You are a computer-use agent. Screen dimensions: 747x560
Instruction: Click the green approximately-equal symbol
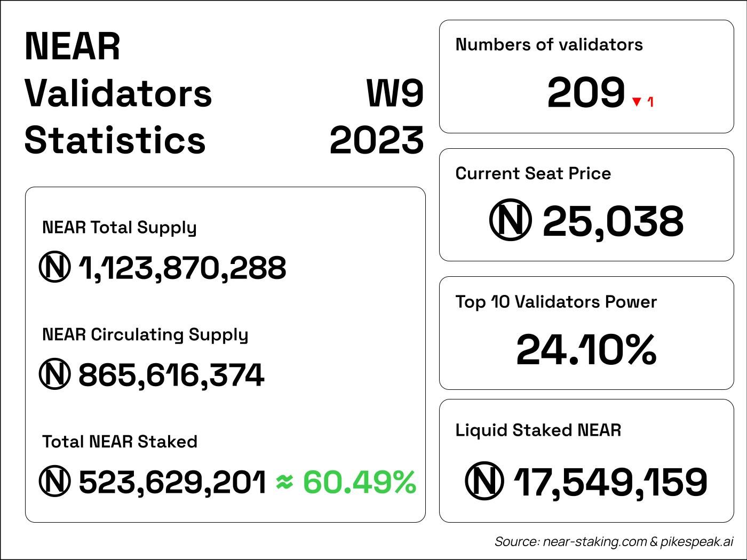285,482
